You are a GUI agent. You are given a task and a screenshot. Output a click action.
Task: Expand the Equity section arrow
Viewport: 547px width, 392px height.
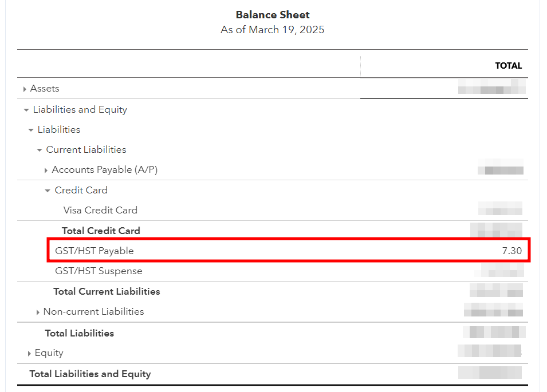click(29, 354)
